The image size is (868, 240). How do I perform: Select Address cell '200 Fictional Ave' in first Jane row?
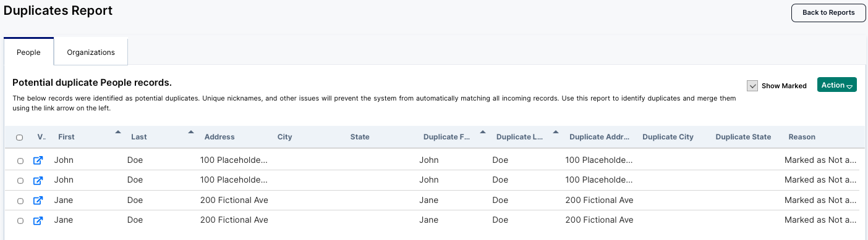pyautogui.click(x=234, y=201)
